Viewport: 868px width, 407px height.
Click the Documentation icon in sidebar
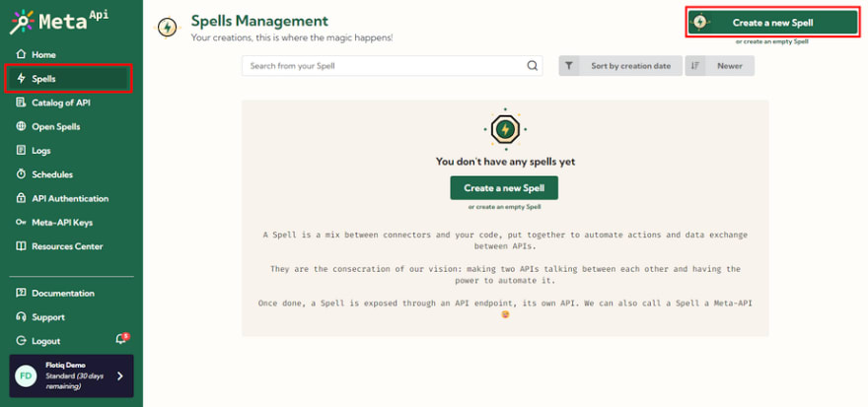tap(21, 293)
